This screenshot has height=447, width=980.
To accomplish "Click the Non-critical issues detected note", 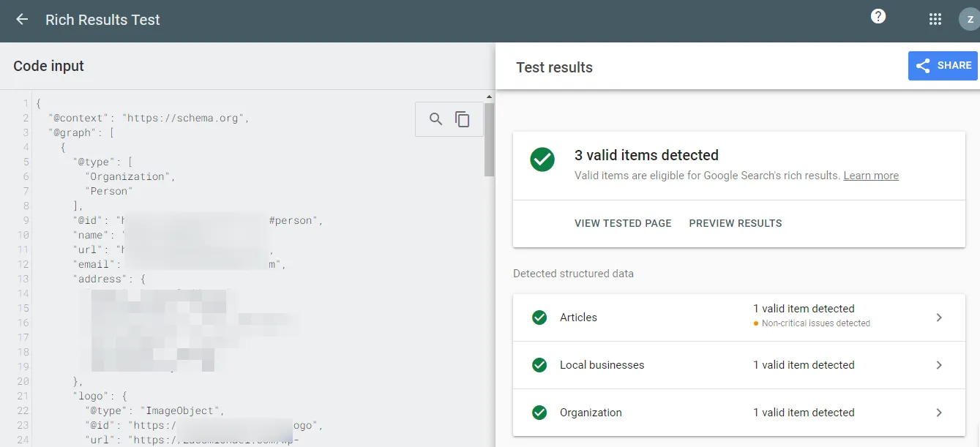I will (x=815, y=323).
